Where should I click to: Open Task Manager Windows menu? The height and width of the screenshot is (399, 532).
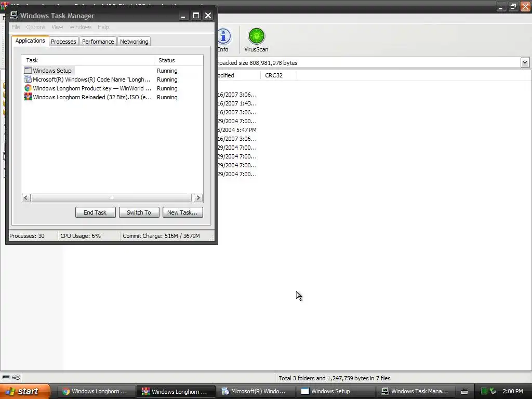(81, 27)
